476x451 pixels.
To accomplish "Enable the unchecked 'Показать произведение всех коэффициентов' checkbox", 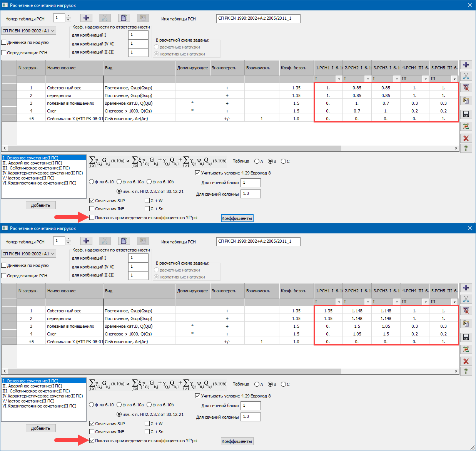I will (92, 218).
